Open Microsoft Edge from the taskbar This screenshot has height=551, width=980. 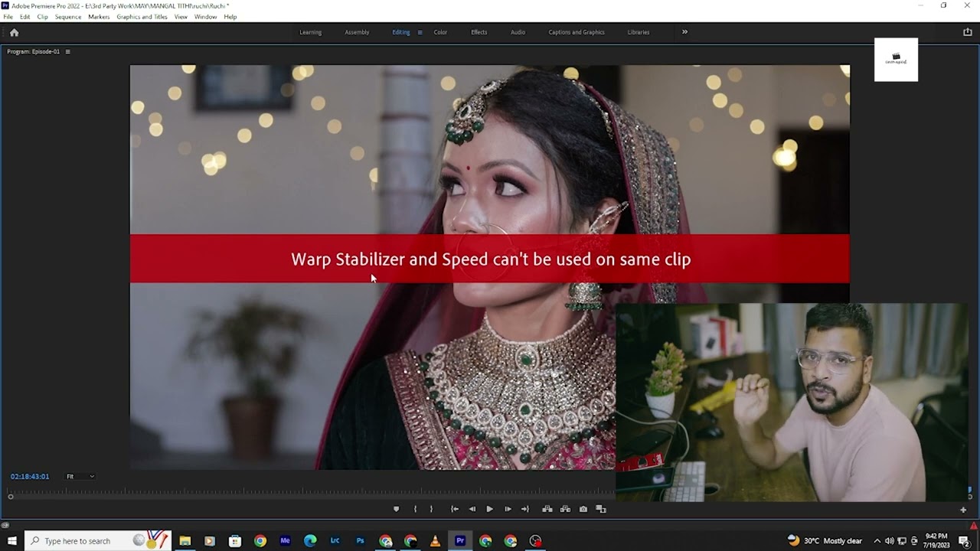tap(310, 541)
